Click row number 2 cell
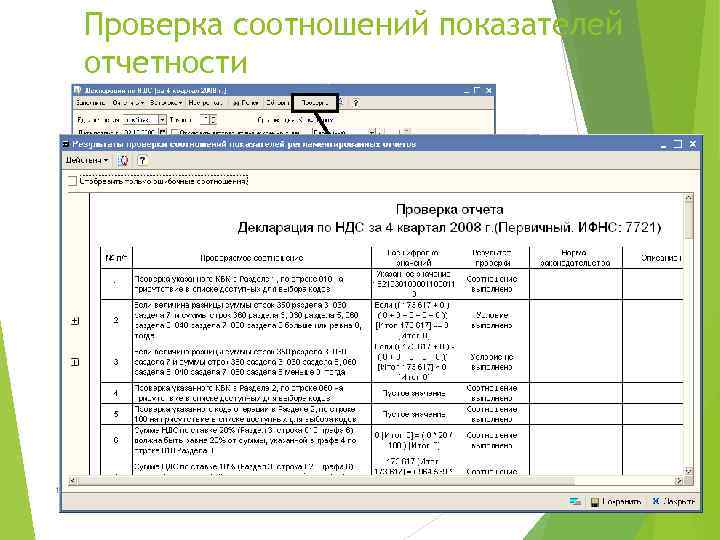Screen dimensions: 720x540 coord(116,320)
